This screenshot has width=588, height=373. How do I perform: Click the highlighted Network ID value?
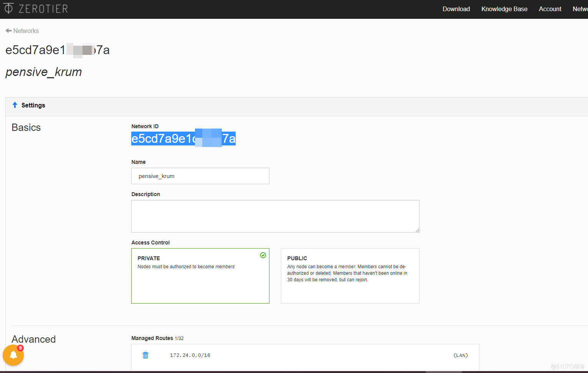pyautogui.click(x=183, y=139)
